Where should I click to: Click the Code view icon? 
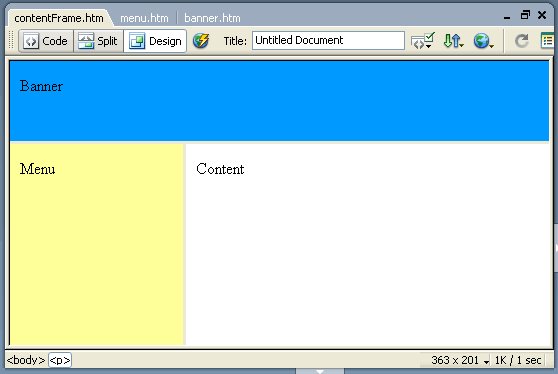tap(31, 41)
